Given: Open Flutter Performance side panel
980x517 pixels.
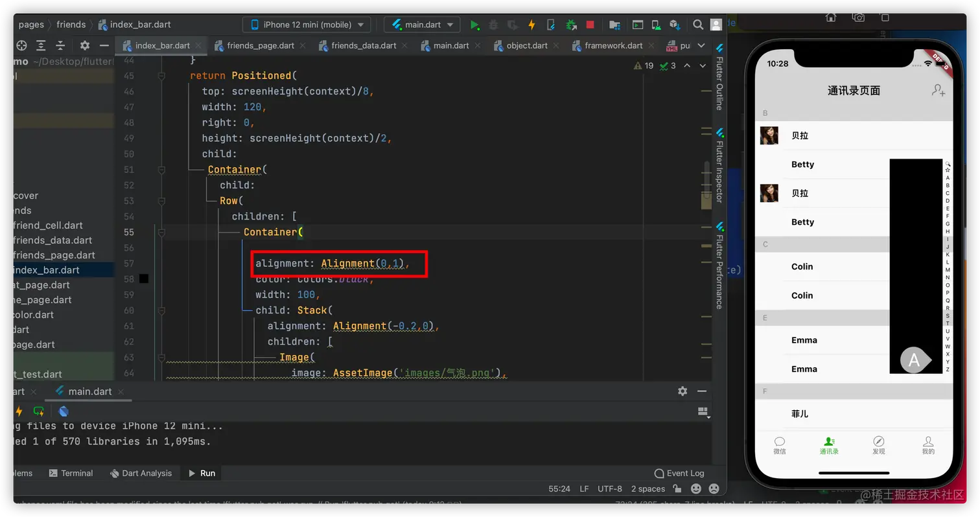Looking at the screenshot, I should coord(719,265).
